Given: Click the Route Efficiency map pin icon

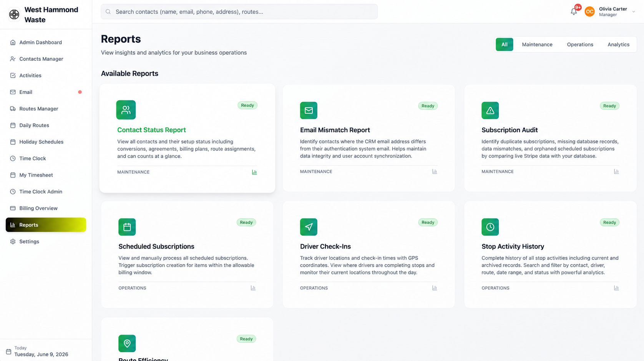Looking at the screenshot, I should click(x=127, y=343).
